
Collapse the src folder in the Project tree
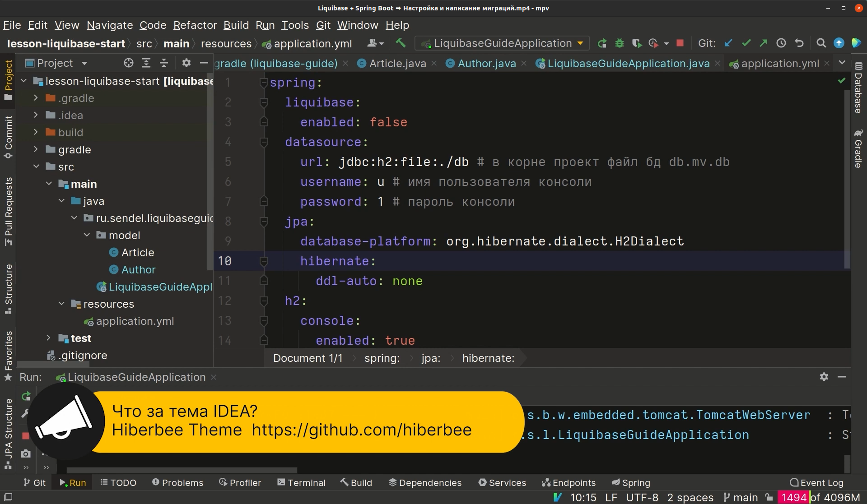click(36, 166)
